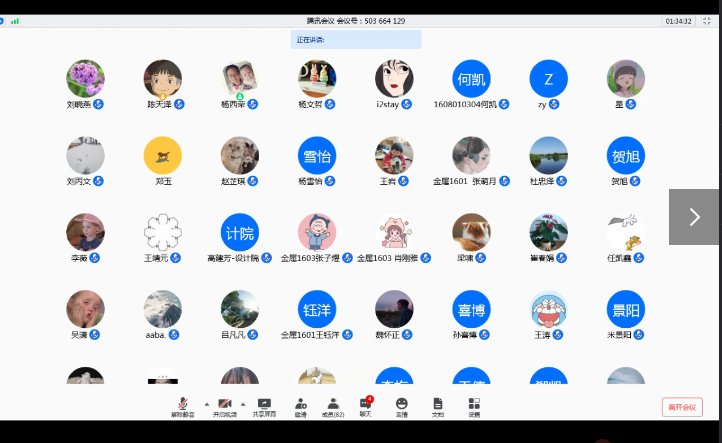Open the chat (聊天) panel
Viewport: 722px width, 443px height.
click(365, 405)
